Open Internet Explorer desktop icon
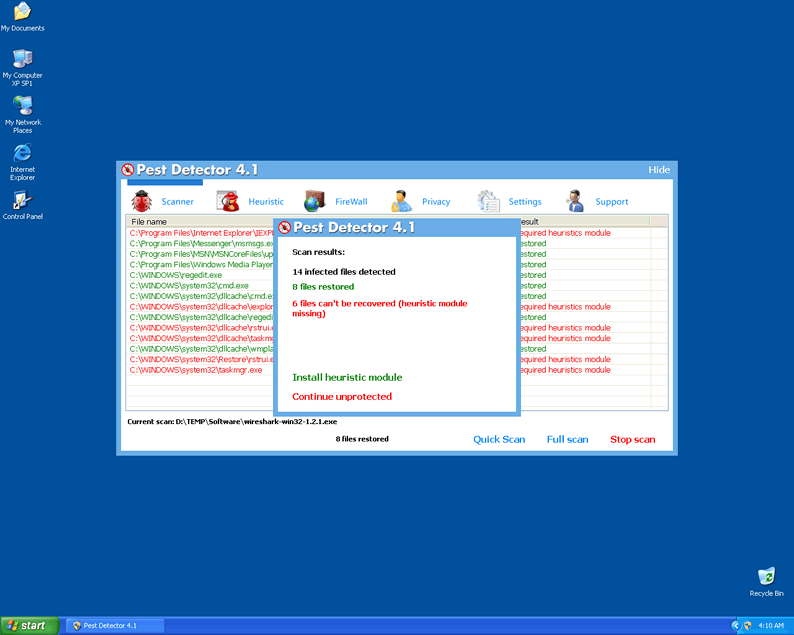 pos(22,153)
